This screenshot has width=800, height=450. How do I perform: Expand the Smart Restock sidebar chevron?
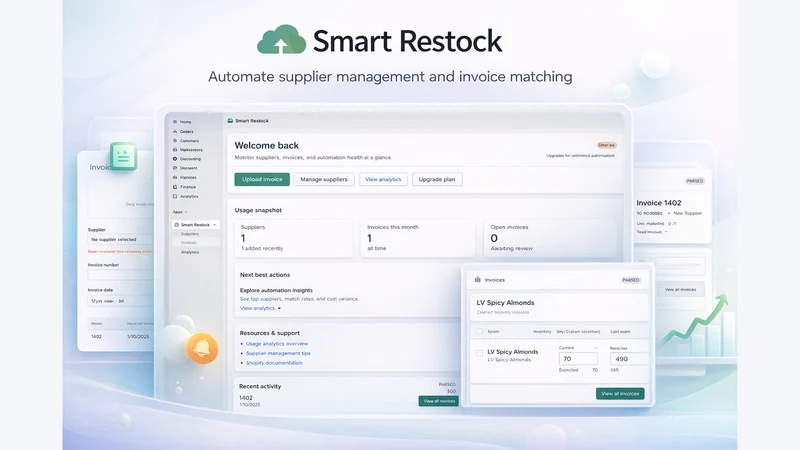coord(215,225)
